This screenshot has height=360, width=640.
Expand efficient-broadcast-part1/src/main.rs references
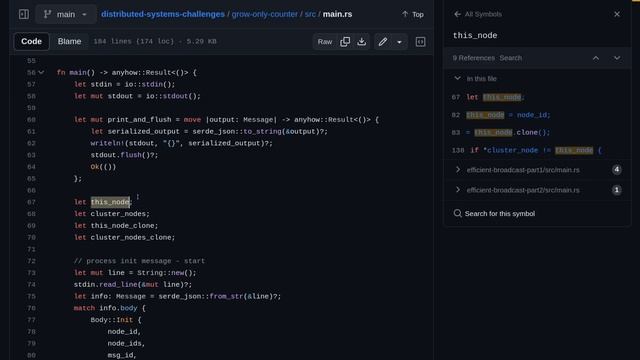(x=537, y=170)
